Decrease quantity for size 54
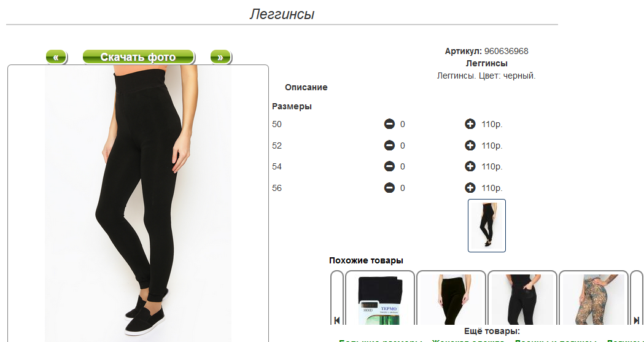This screenshot has height=342, width=644. coord(389,166)
